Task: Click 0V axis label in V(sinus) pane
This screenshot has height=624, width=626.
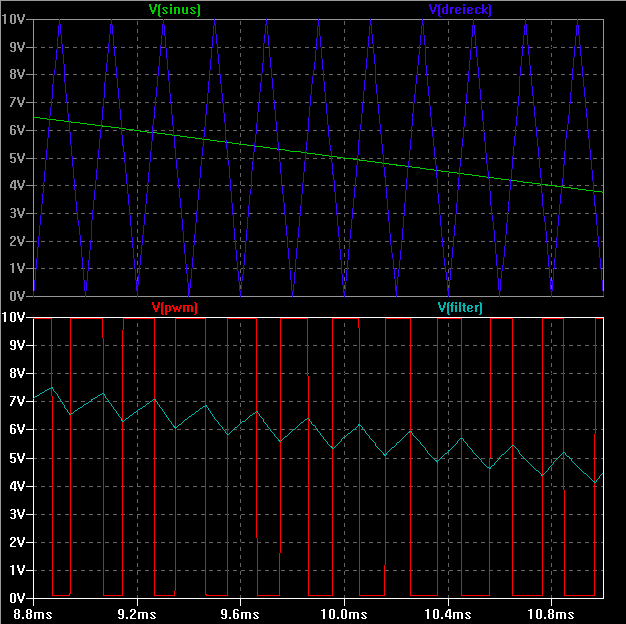Action: (x=17, y=296)
